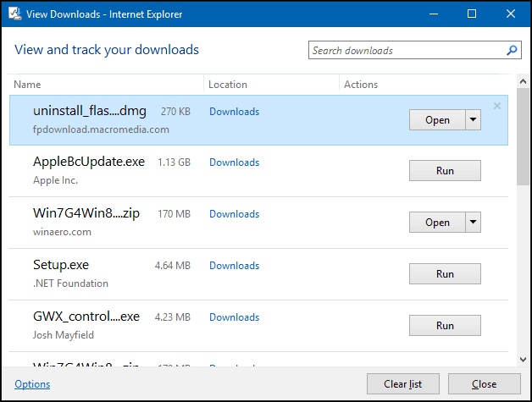Run AppleBcUpdate.exe
This screenshot has height=402, width=532.
tap(445, 170)
